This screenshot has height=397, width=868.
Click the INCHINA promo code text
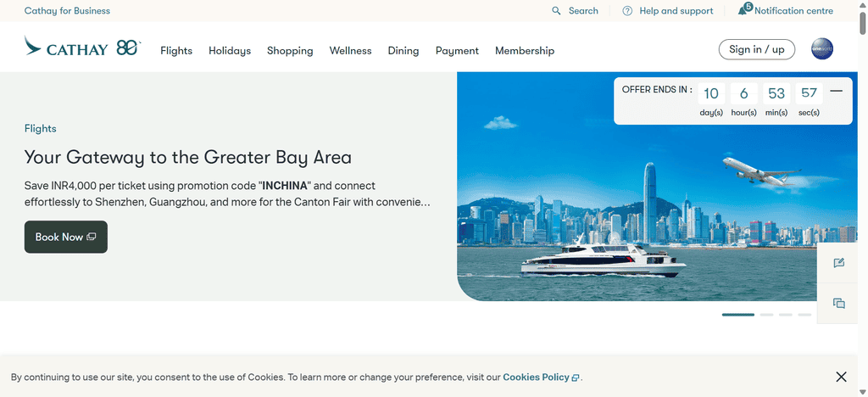pyautogui.click(x=285, y=186)
